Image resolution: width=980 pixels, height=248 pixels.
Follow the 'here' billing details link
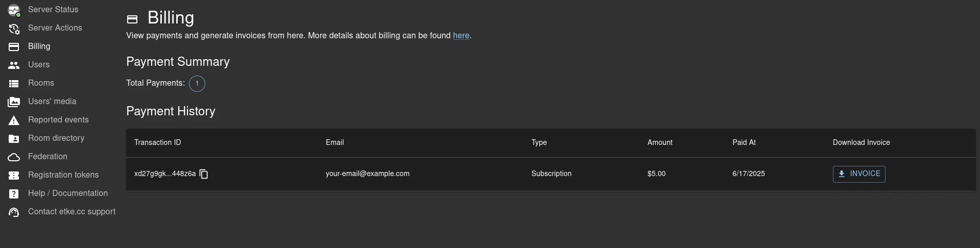click(461, 36)
